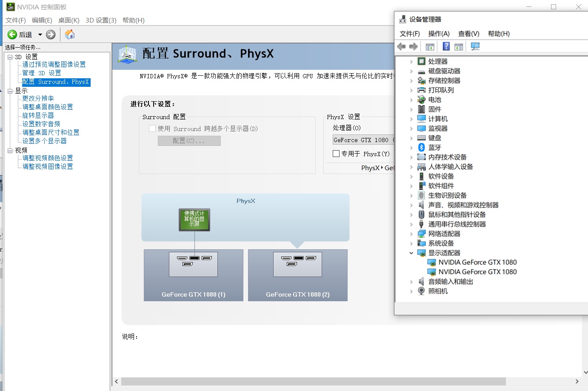Go to the home page in NVIDIA 控制面板
588x391 pixels.
70,34
